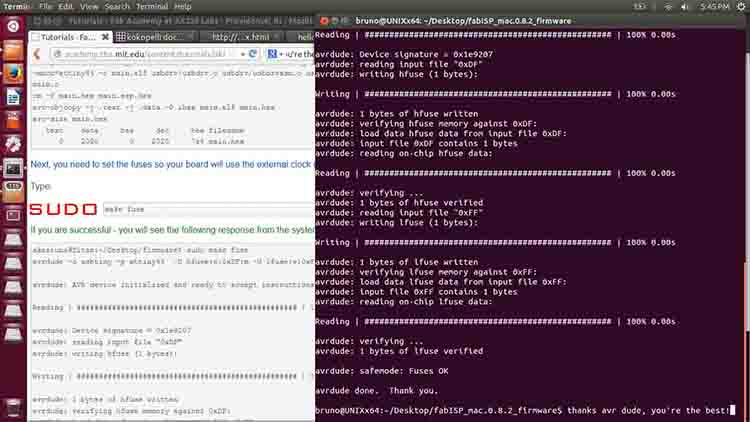Screen dimensions: 750x422
Task: Open the Ubuntu Dash launcher icon
Action: coord(13,26)
